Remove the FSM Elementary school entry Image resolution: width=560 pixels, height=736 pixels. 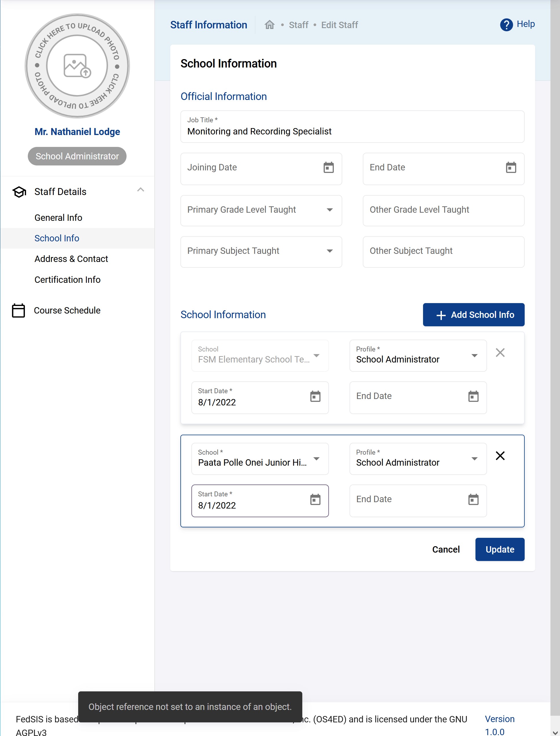click(500, 352)
